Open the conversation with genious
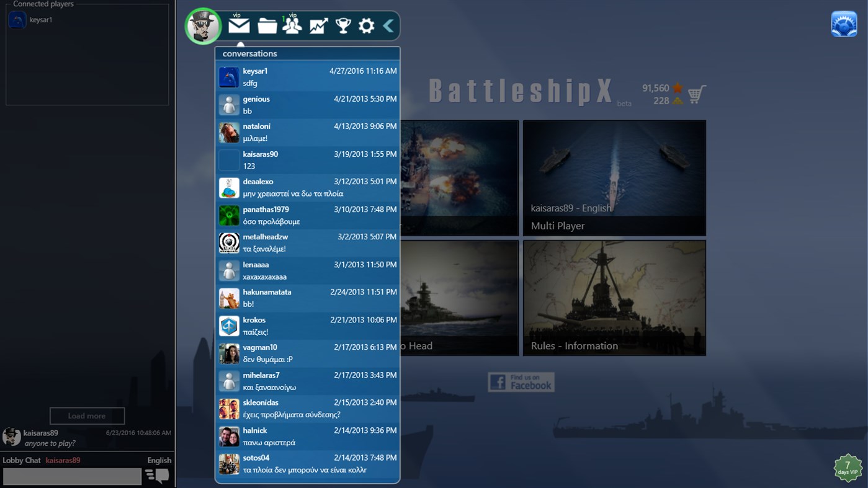 click(307, 104)
